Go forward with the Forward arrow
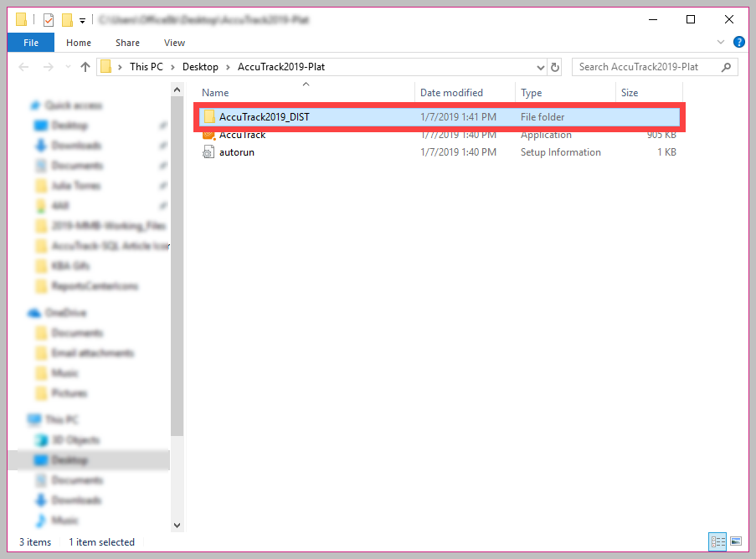Image resolution: width=756 pixels, height=559 pixels. (x=49, y=67)
